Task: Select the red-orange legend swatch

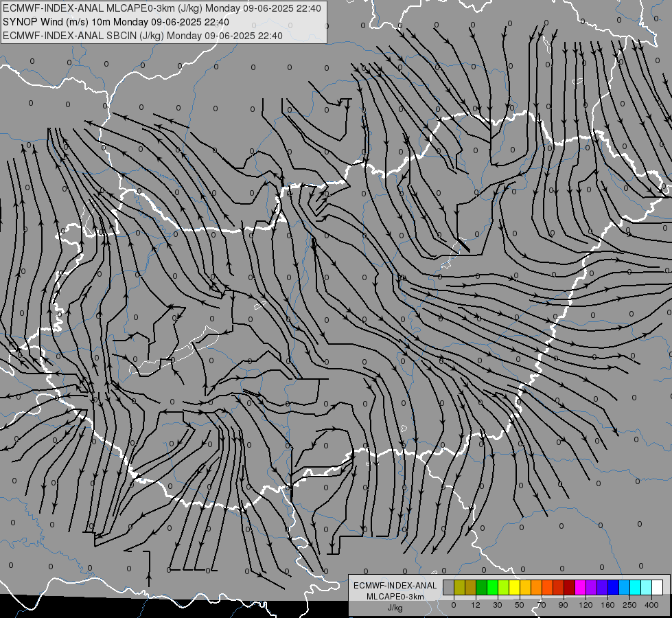Action: point(548,587)
